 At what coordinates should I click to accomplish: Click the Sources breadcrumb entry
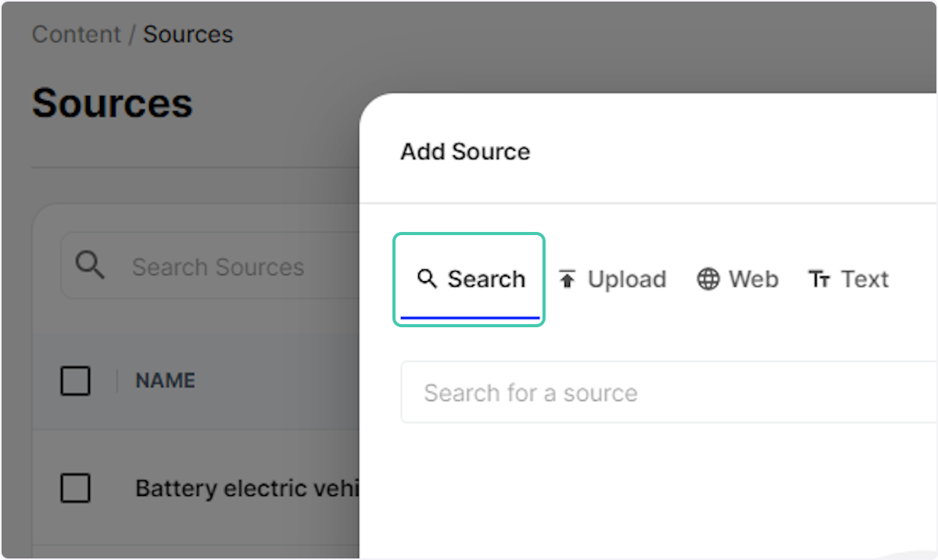pos(188,34)
